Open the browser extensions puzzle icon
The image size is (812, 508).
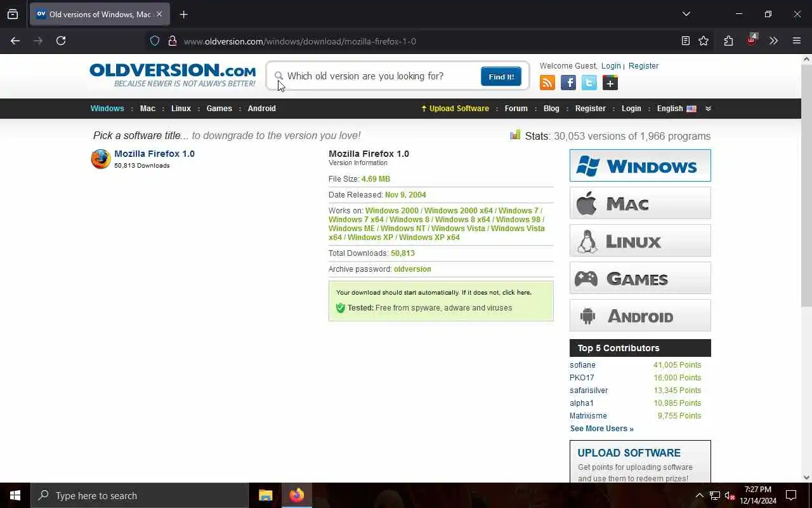pyautogui.click(x=728, y=41)
